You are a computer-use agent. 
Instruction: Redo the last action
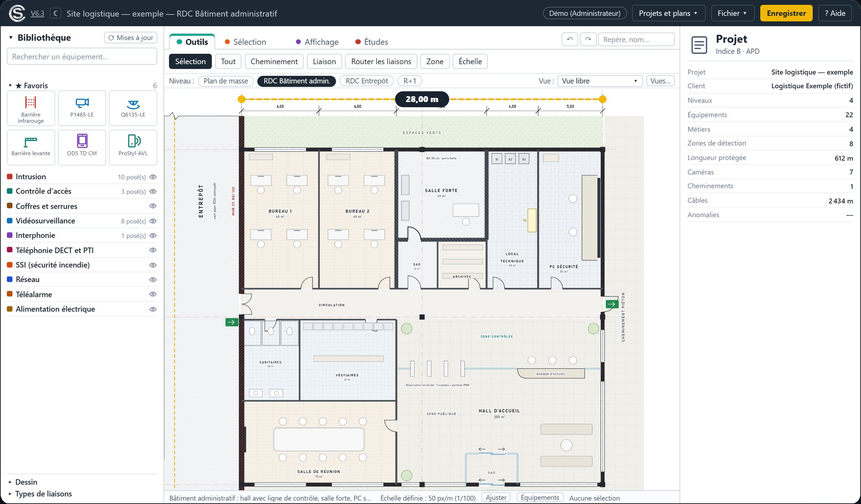click(588, 39)
